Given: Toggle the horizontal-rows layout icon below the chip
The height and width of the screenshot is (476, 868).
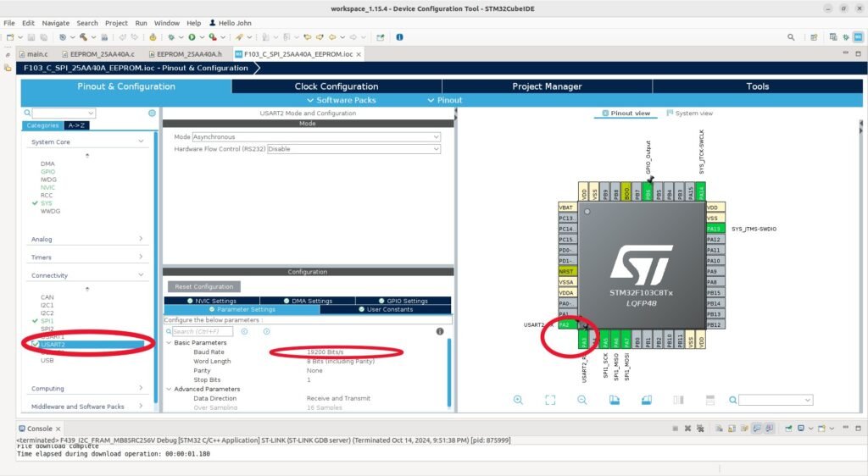Looking at the screenshot, I should [710, 400].
